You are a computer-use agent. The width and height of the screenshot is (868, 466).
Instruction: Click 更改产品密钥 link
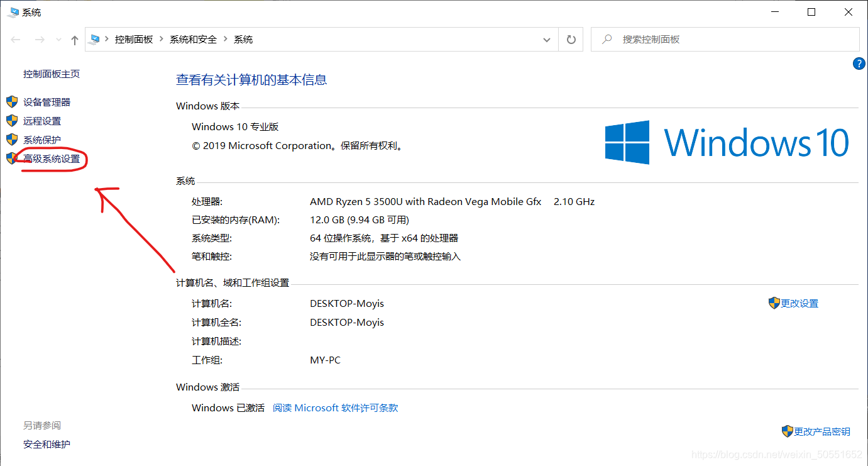(x=822, y=431)
